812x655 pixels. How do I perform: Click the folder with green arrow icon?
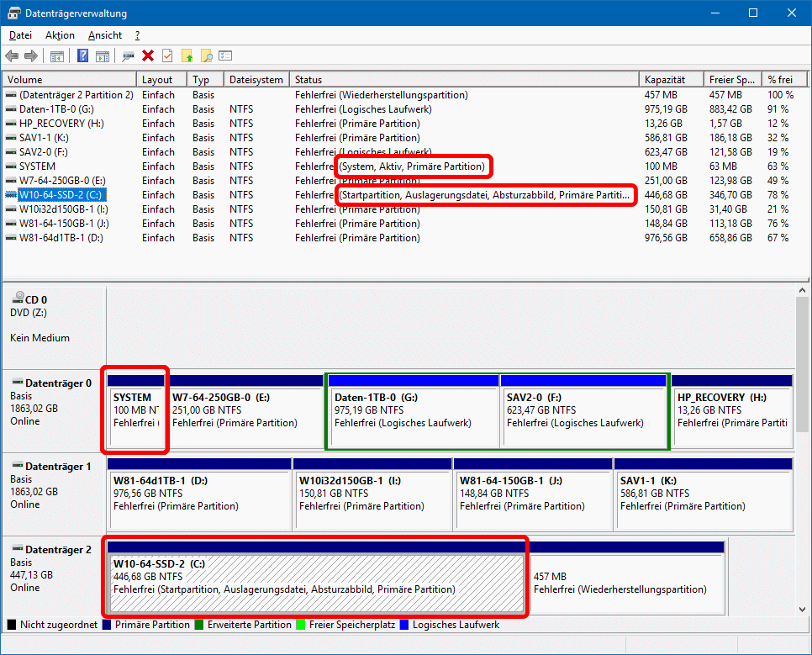click(x=187, y=56)
